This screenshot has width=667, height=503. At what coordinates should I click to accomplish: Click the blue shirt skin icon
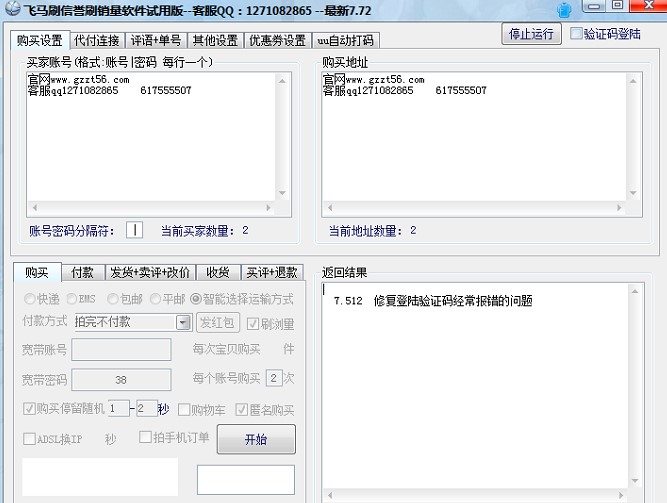coord(564,10)
